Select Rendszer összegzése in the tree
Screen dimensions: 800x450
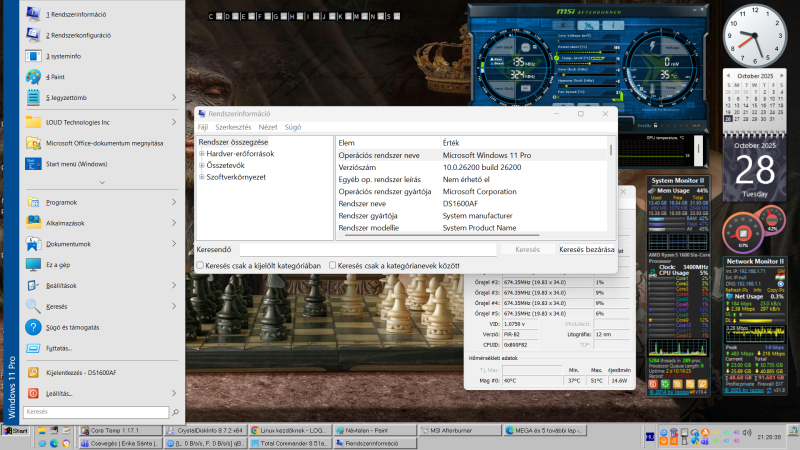pos(233,142)
